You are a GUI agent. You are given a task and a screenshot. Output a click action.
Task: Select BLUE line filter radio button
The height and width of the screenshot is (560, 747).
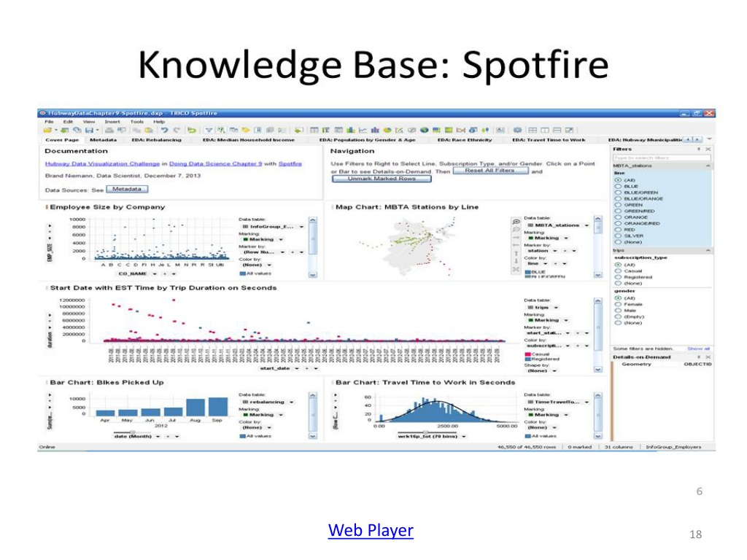(618, 186)
